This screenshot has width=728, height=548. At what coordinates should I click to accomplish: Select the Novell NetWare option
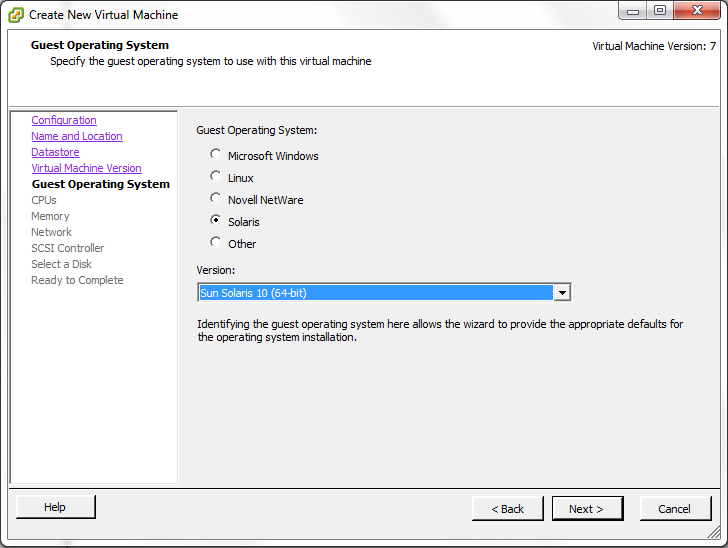point(215,198)
